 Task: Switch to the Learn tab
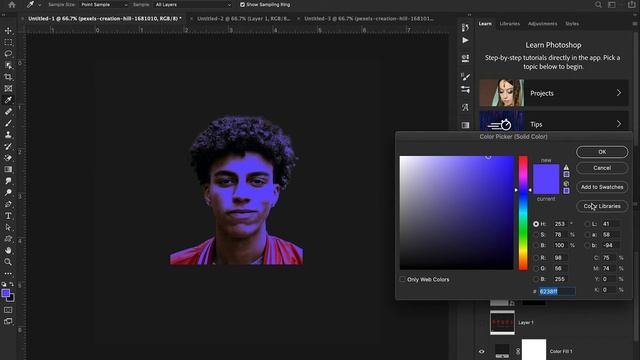coord(485,24)
